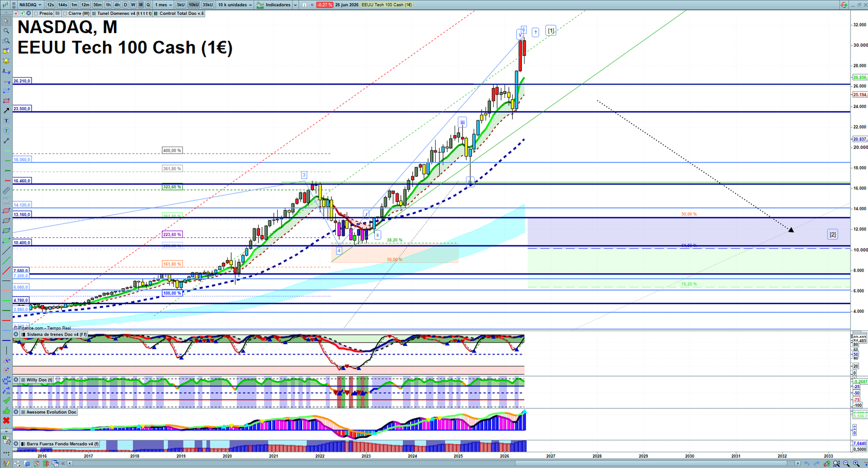Close the Willy Doc indicator panel
This screenshot has height=468, width=868.
(16, 380)
